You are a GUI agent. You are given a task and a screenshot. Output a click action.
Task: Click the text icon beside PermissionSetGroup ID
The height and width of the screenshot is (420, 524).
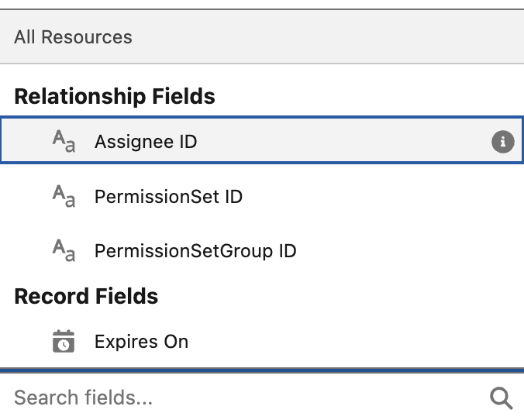[64, 251]
